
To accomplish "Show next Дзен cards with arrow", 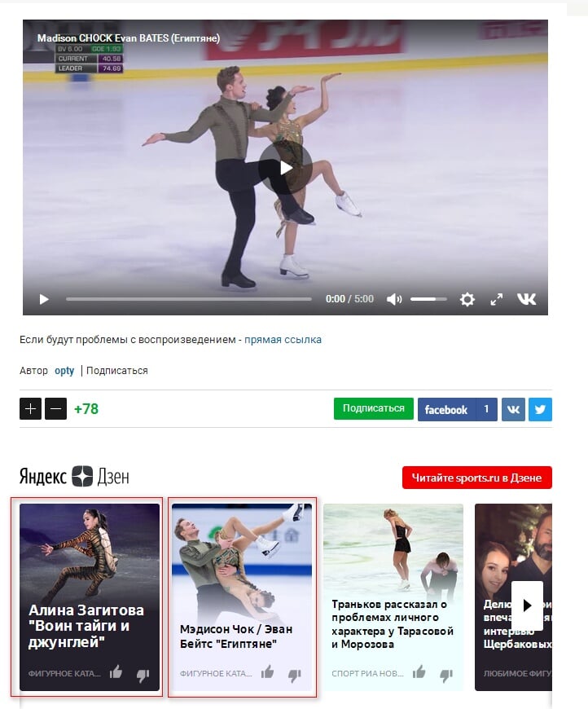I will (527, 606).
